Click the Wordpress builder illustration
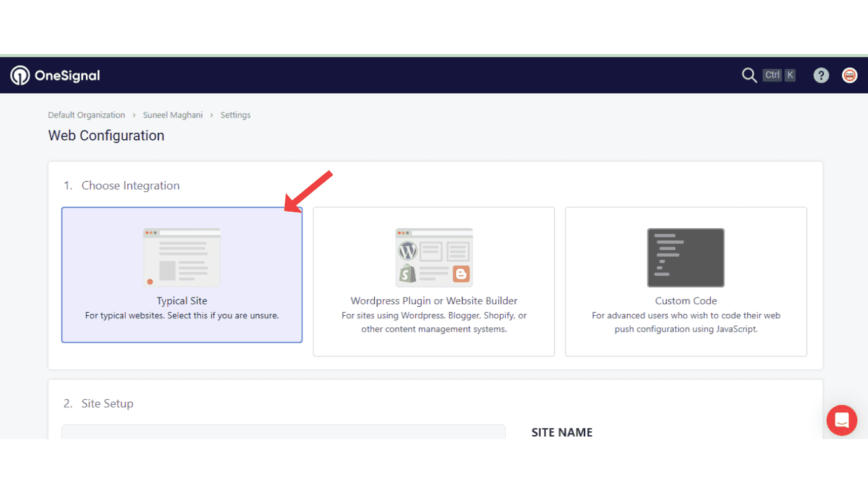Viewport: 868px width, 488px height. tap(434, 257)
